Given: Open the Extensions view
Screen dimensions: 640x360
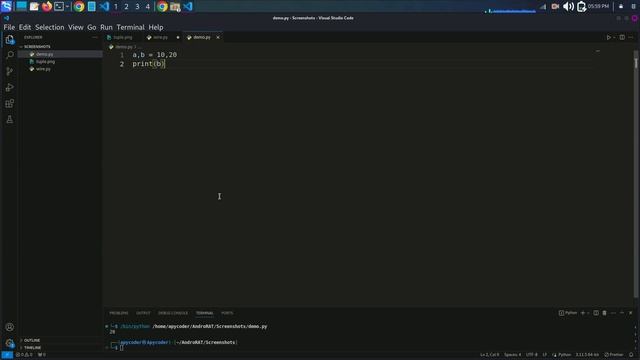Looking at the screenshot, I should point(10,103).
